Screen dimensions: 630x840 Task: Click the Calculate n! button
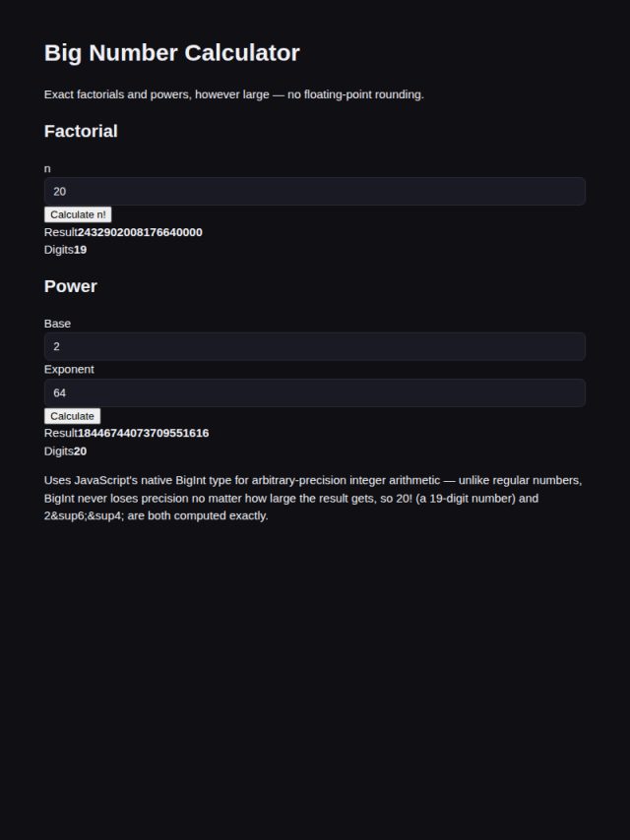78,214
